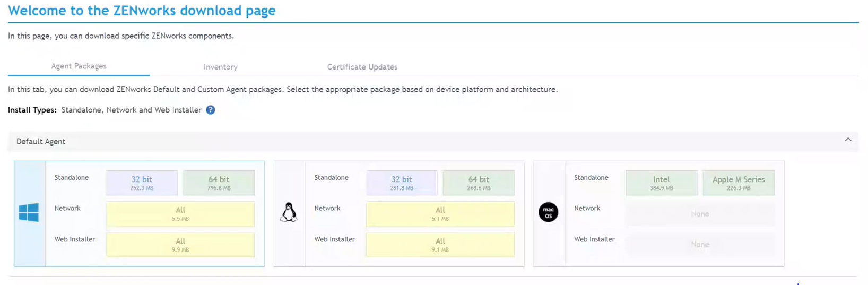868x285 pixels.
Task: Select the Agent Packages tab
Action: click(x=79, y=66)
